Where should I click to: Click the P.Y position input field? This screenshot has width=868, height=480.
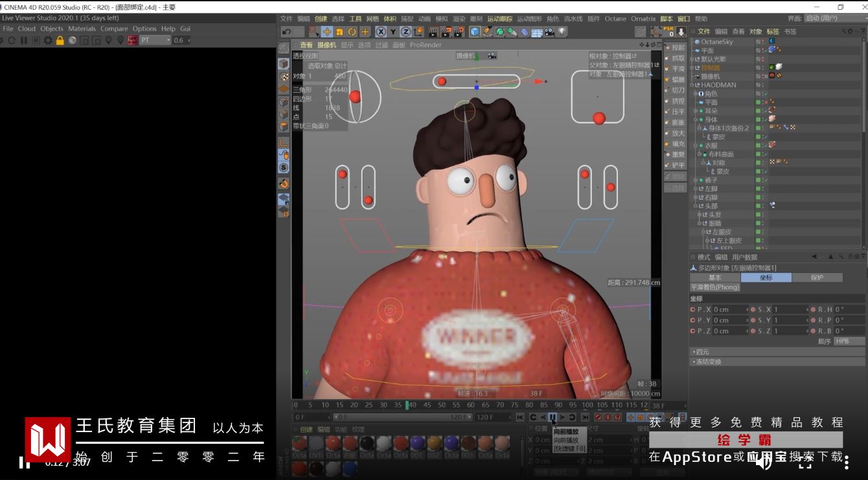[x=731, y=320]
